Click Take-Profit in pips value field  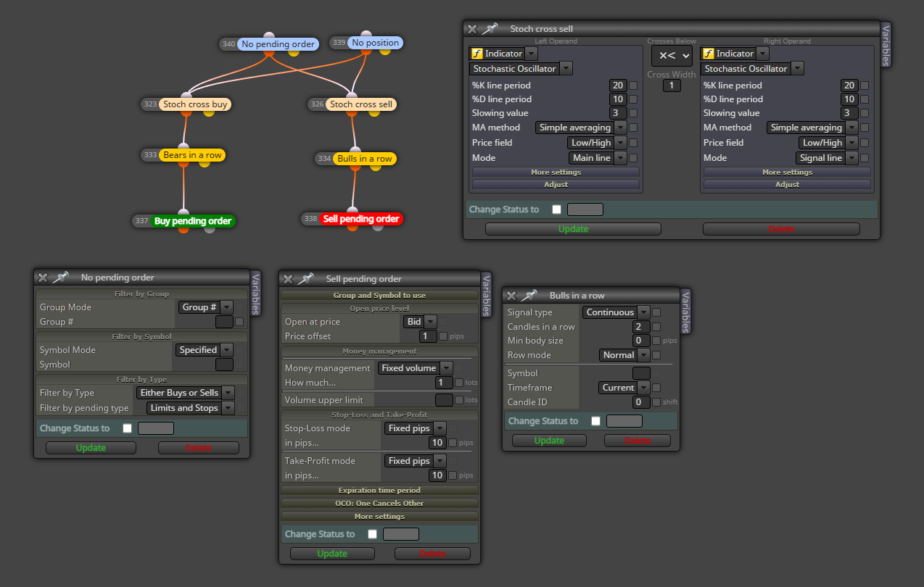[437, 475]
